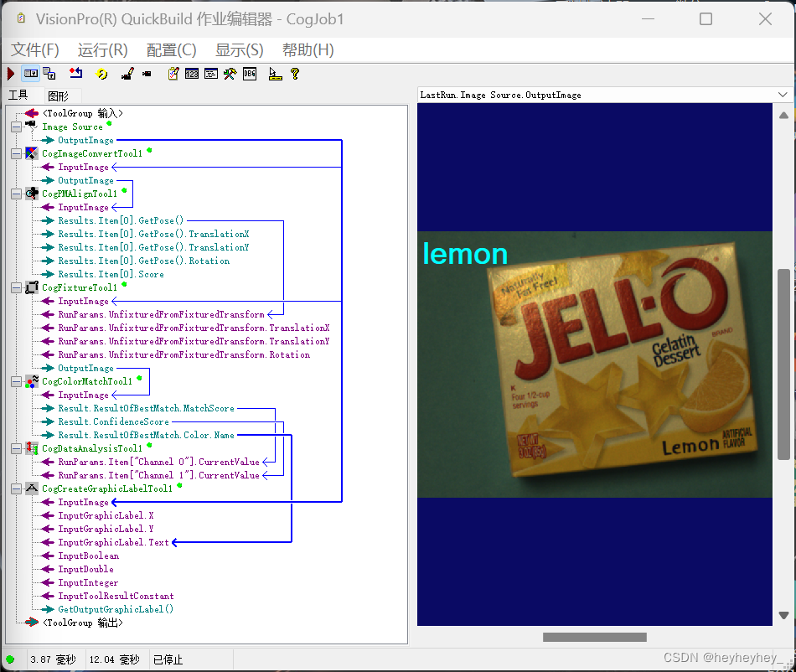Switch to the 工具 tab

tap(18, 96)
